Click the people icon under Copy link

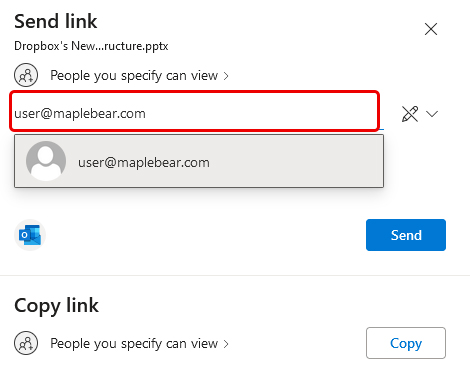26,343
